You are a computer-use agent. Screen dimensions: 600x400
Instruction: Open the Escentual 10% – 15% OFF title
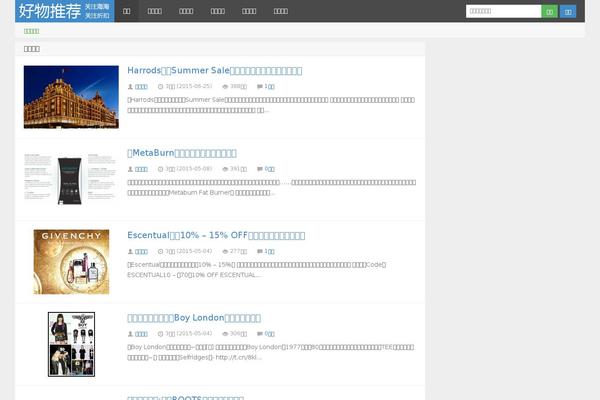[x=216, y=235]
